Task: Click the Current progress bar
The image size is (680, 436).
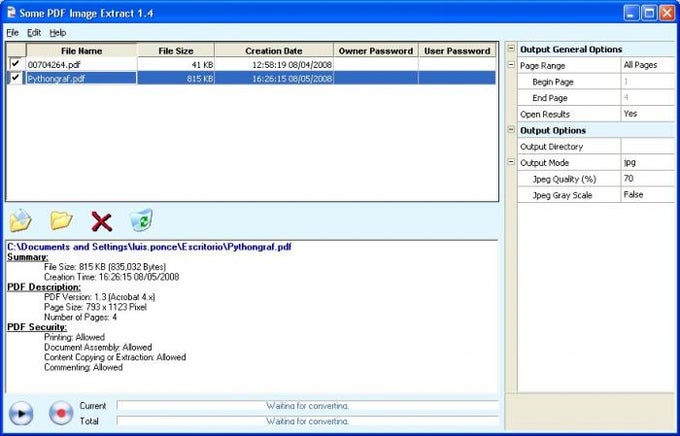Action: point(307,406)
